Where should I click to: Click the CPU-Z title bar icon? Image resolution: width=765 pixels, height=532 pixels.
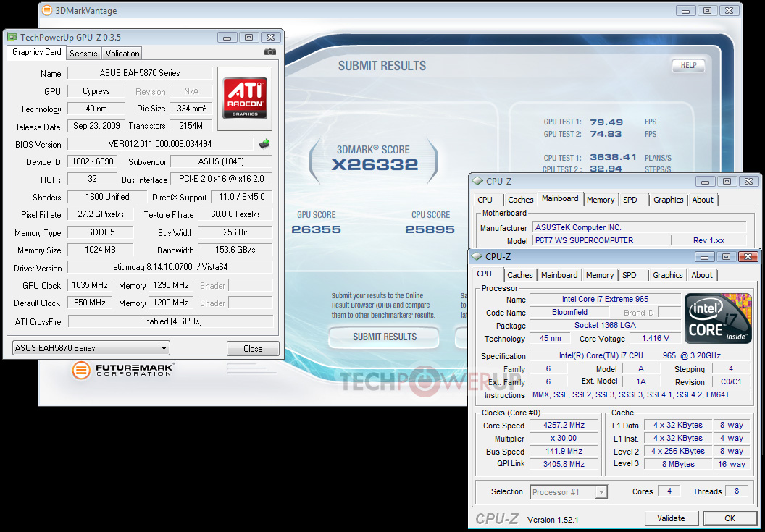478,256
